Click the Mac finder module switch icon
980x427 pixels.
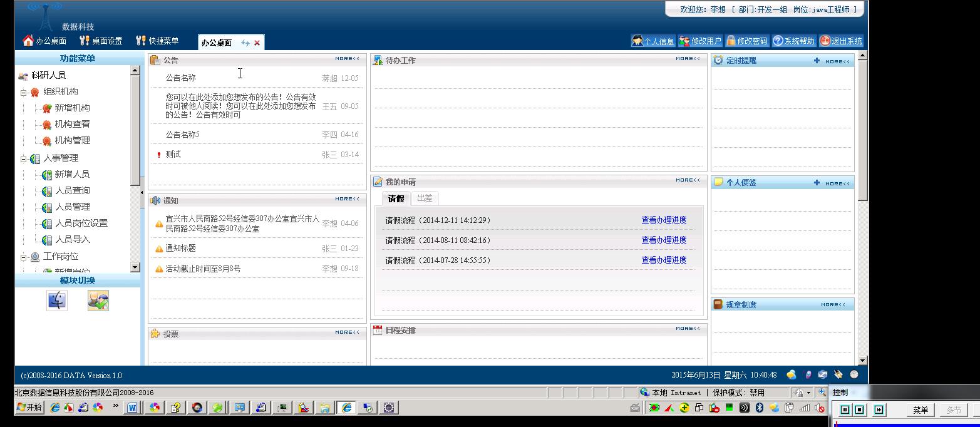point(57,301)
